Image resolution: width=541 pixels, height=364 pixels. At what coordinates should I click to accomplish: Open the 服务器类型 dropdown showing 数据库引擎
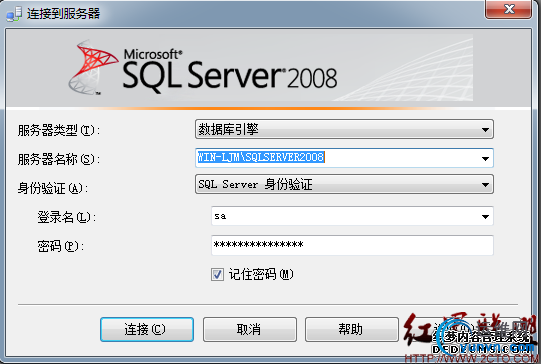click(x=344, y=129)
